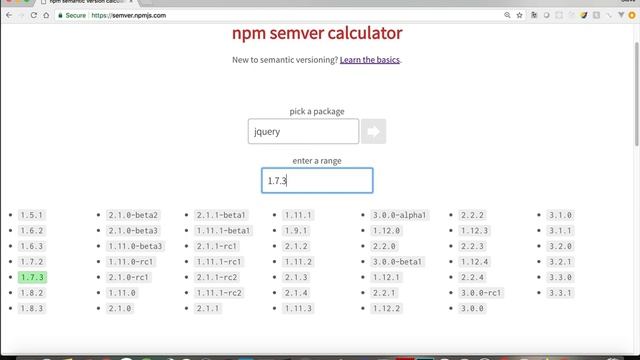Select version 1.6.2
Viewport: 640px width, 360px height.
(32, 231)
